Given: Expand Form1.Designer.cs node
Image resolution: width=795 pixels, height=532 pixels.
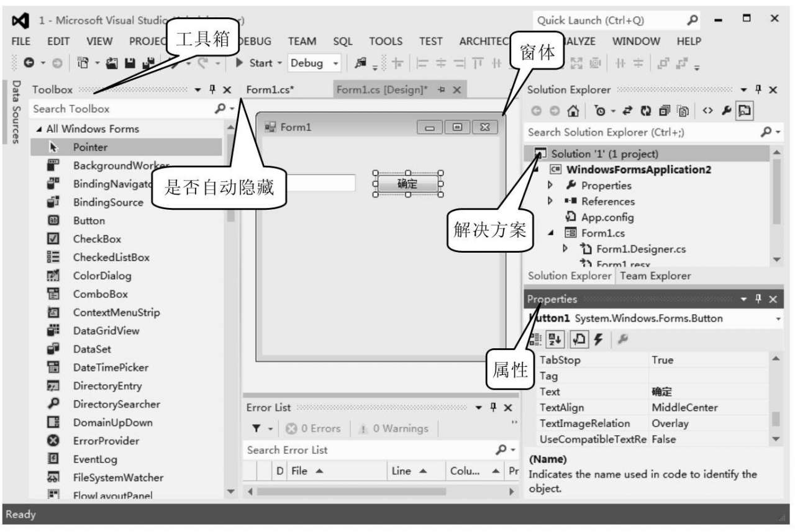Looking at the screenshot, I should point(565,249).
